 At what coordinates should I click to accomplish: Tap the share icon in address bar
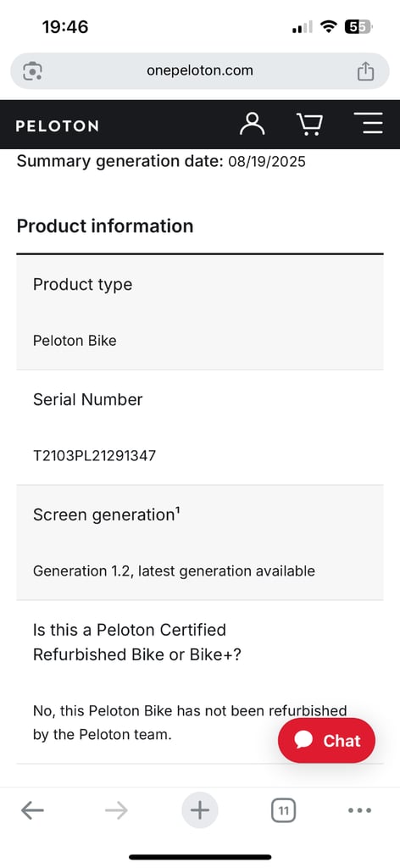click(x=365, y=71)
